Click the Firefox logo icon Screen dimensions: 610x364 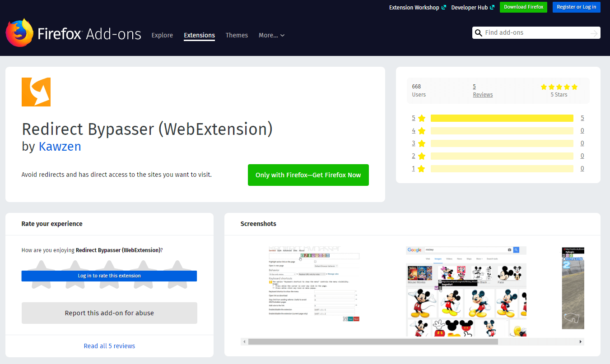click(19, 32)
